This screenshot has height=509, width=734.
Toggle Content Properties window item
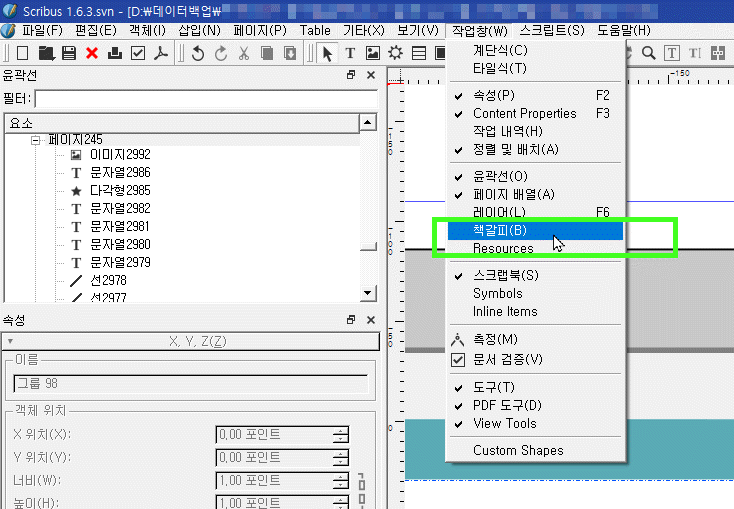coord(534,113)
